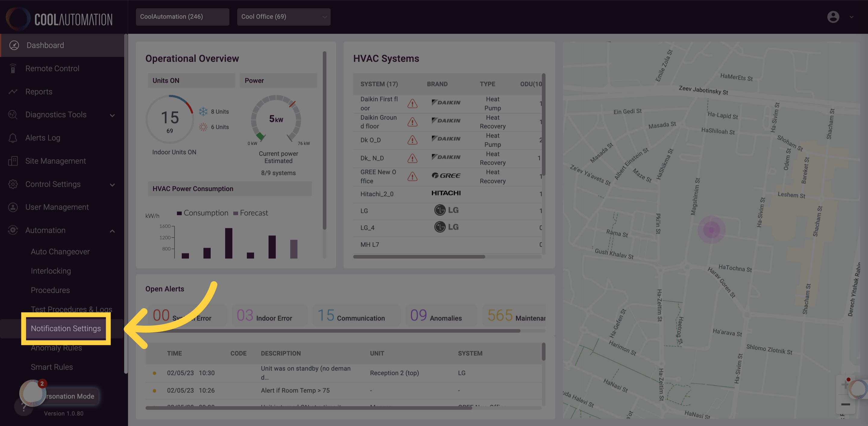This screenshot has height=426, width=868.
Task: Click the Remote Control icon
Action: (x=13, y=68)
